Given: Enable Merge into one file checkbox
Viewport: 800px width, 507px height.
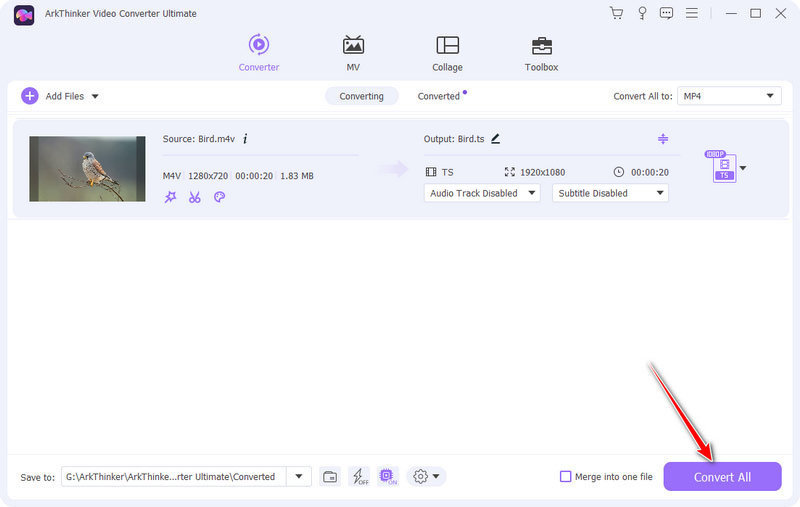Looking at the screenshot, I should coord(565,476).
